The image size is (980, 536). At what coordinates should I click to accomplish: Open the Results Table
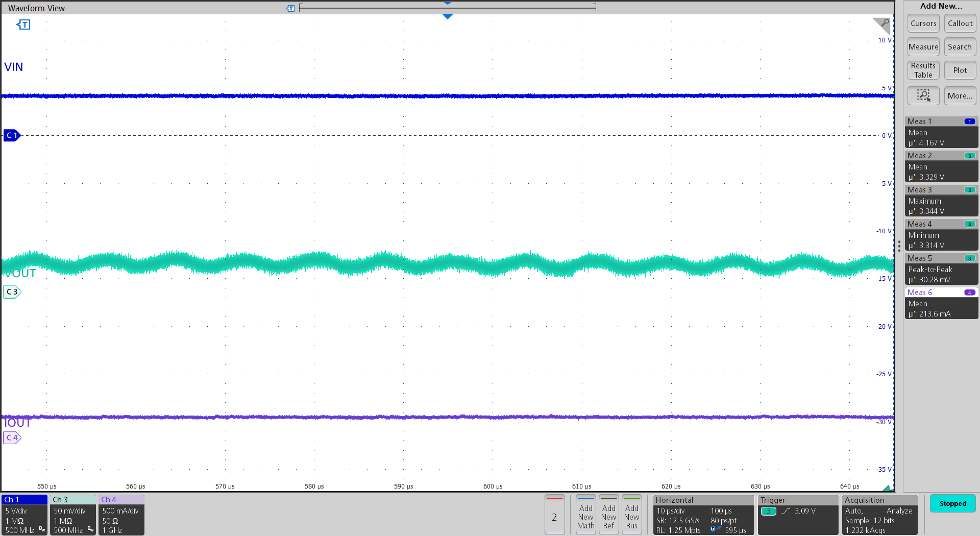tap(923, 70)
